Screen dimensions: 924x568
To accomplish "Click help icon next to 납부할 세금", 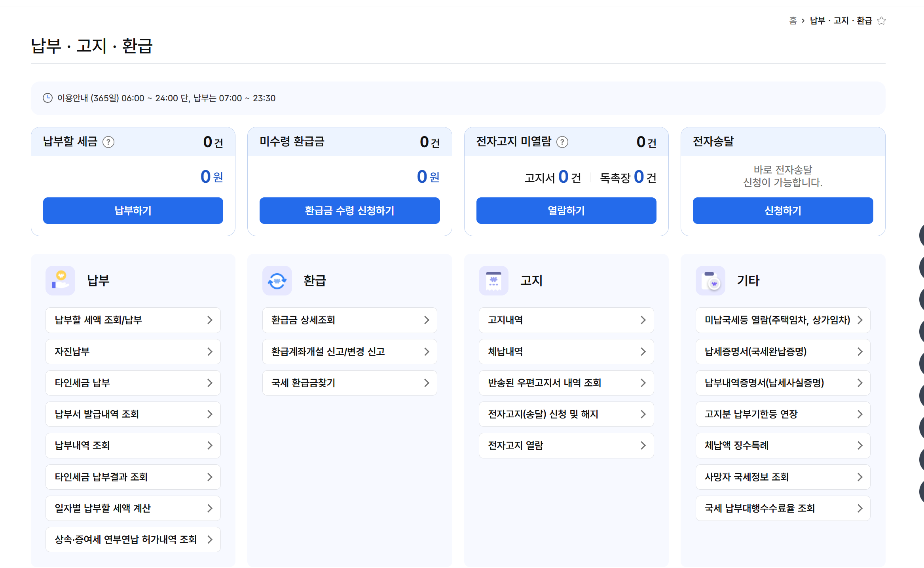I will click(108, 142).
